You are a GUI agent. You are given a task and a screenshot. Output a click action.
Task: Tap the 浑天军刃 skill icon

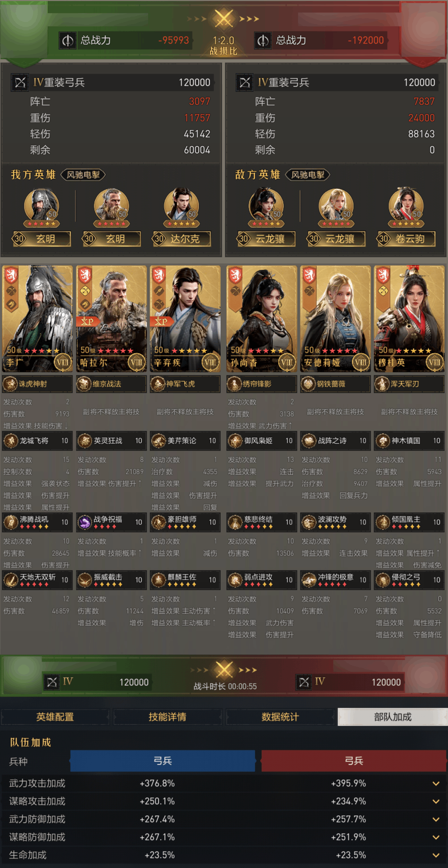382,384
